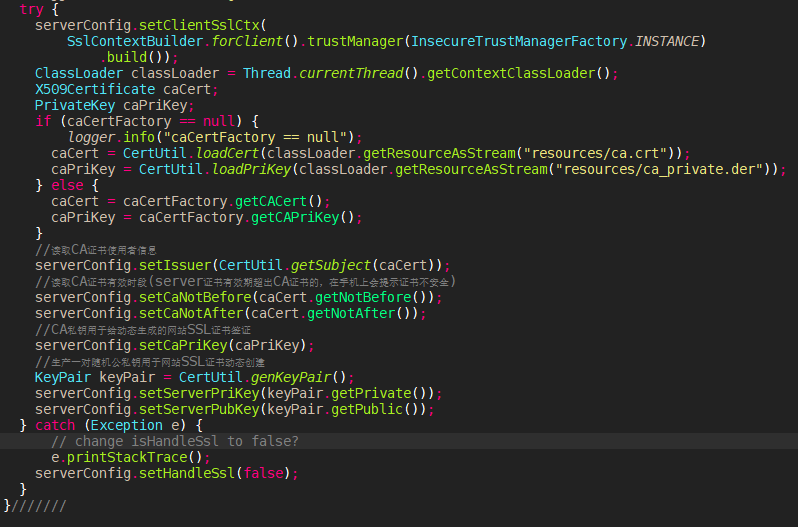
Task: Click the setCaPriKey method call
Action: 183,345
